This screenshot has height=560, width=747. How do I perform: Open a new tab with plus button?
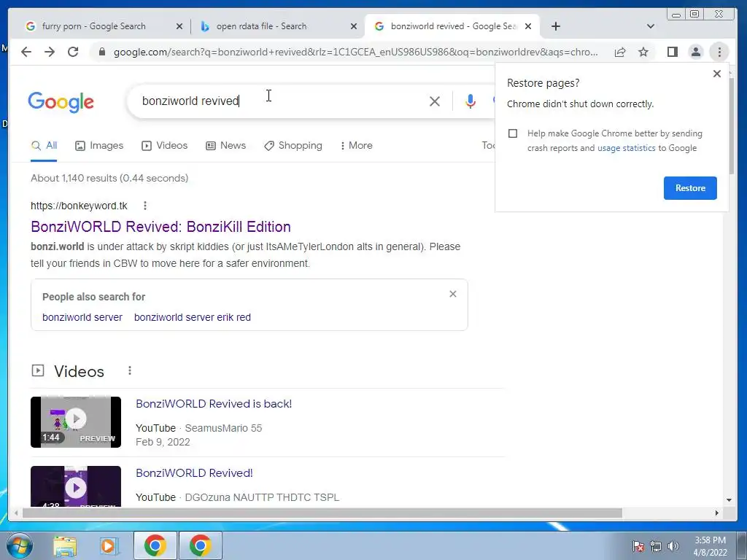tap(555, 26)
